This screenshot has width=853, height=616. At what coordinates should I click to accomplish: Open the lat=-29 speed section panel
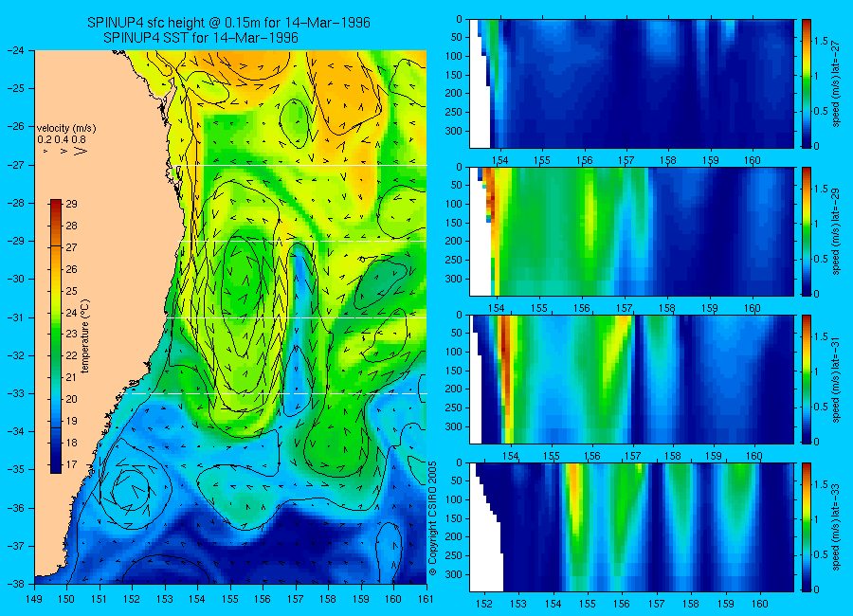click(x=631, y=231)
